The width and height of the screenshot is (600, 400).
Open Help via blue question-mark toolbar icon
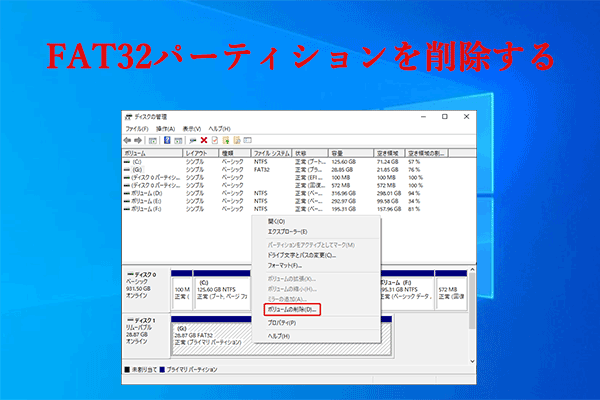167,140
